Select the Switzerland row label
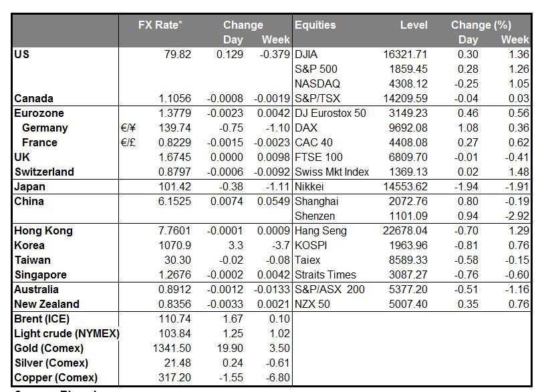Screen dimensions: 552x392 pos(44,172)
